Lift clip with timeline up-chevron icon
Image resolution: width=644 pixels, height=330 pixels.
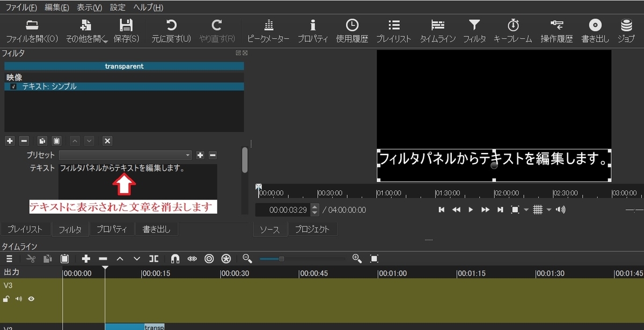pos(120,259)
